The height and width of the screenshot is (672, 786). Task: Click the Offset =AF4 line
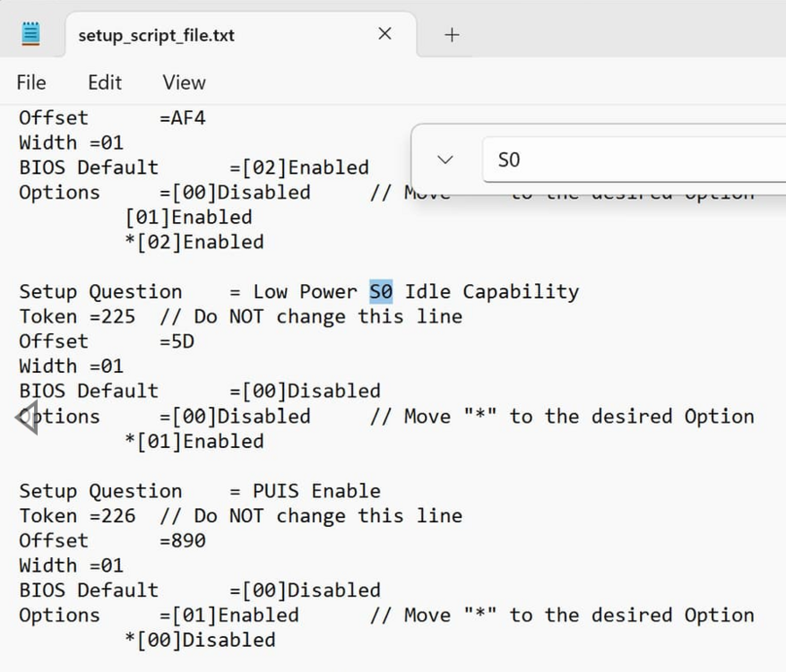112,118
